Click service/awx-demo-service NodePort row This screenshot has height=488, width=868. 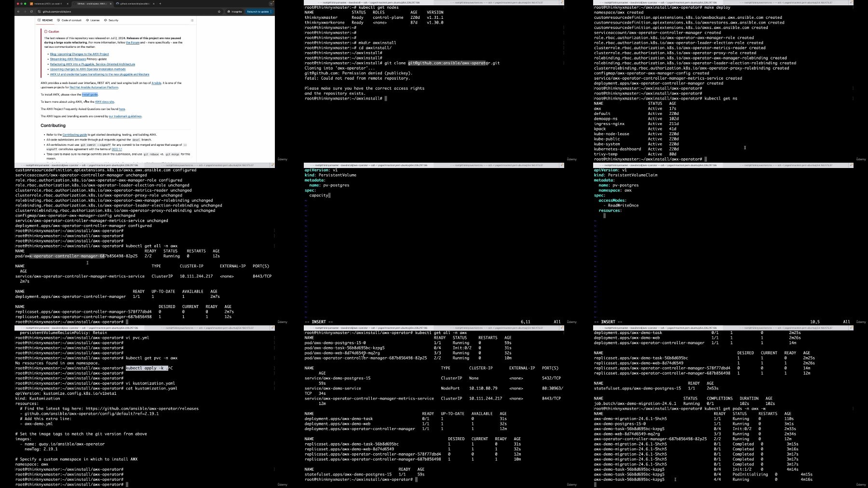434,388
